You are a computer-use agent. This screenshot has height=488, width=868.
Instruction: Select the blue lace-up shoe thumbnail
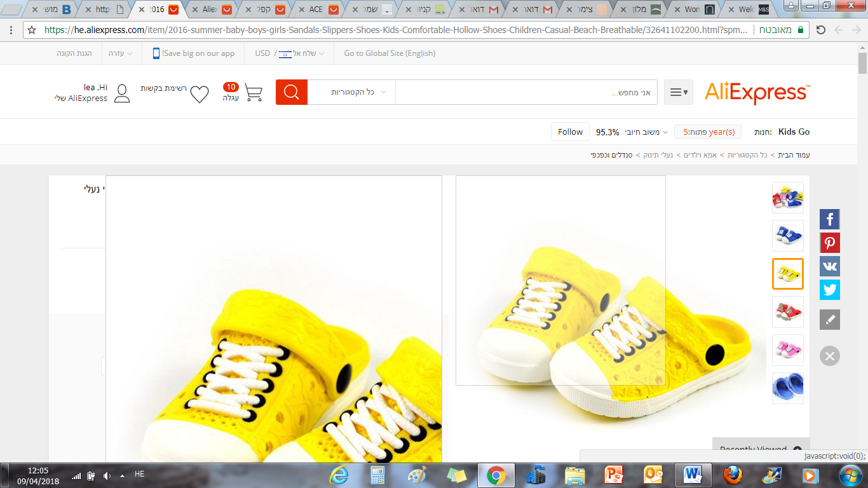(788, 236)
